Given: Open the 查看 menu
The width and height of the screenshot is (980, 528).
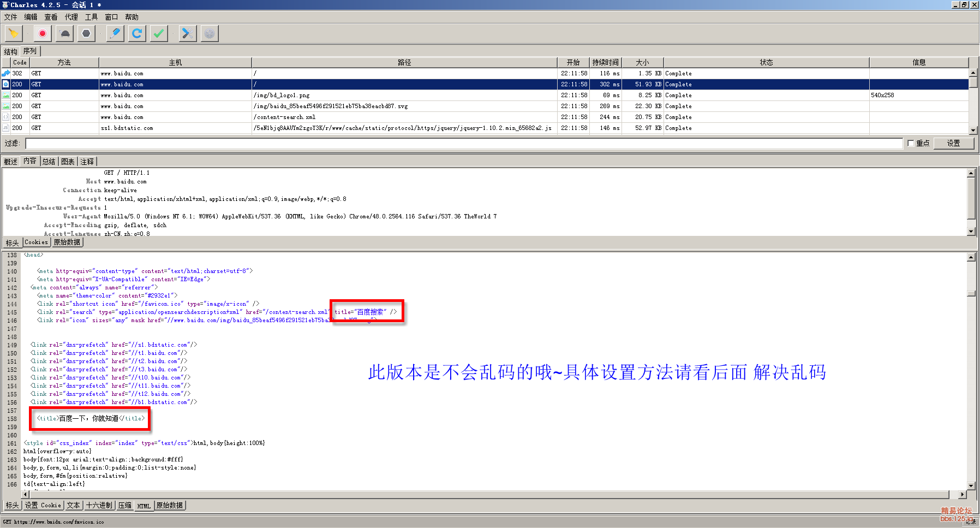Looking at the screenshot, I should tap(51, 17).
